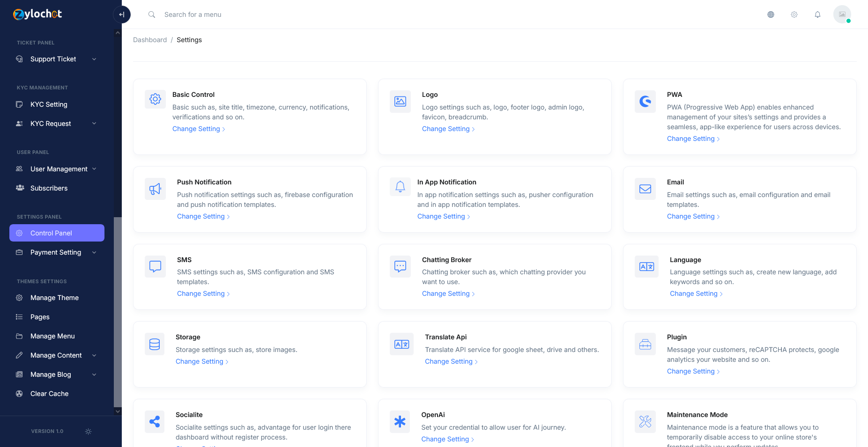Screen dimensions: 868x447
Task: Expand the Support Ticket menu
Action: point(57,59)
